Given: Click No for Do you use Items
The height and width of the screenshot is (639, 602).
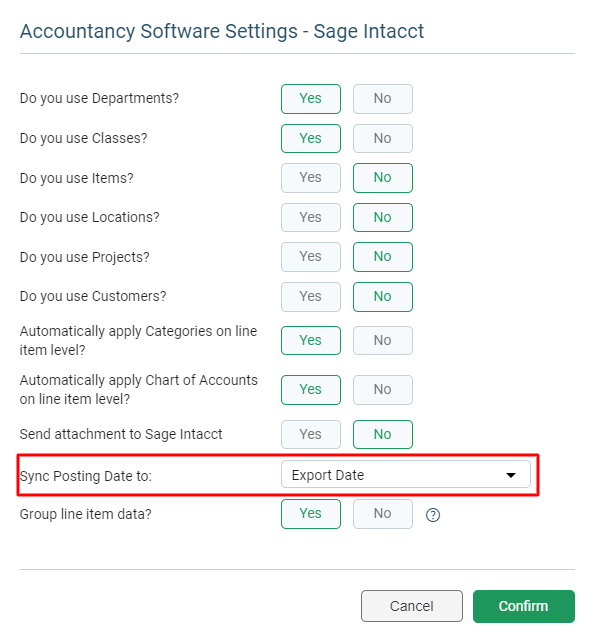Looking at the screenshot, I should (383, 178).
